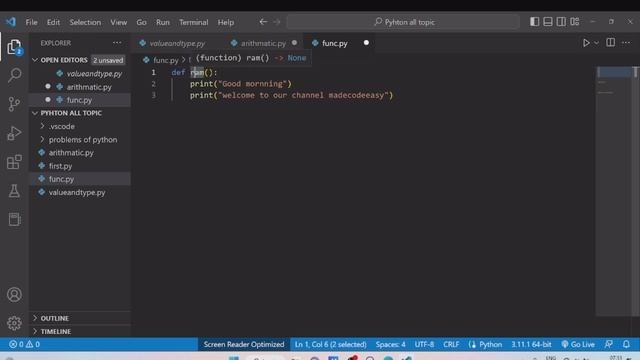Open the Search view in activity bar
This screenshot has height=360, width=640.
14,75
